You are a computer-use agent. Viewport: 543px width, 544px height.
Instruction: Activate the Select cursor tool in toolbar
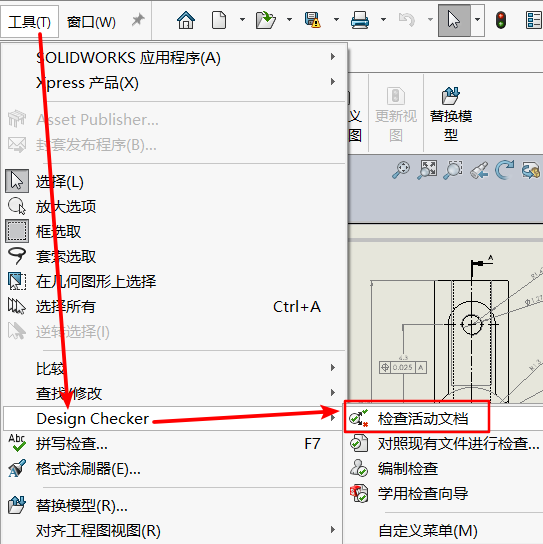tap(454, 20)
